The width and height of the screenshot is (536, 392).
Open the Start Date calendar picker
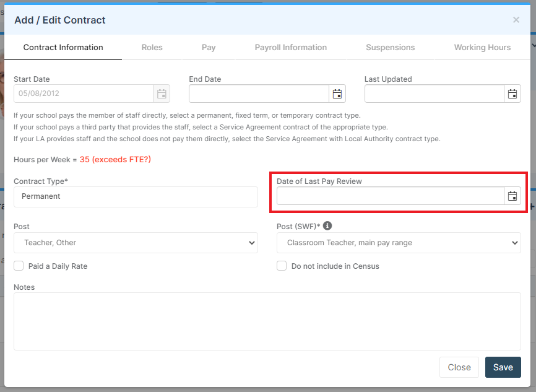[162, 94]
